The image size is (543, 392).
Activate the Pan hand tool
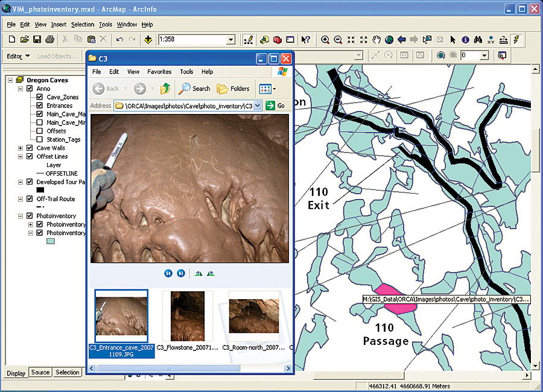(376, 40)
